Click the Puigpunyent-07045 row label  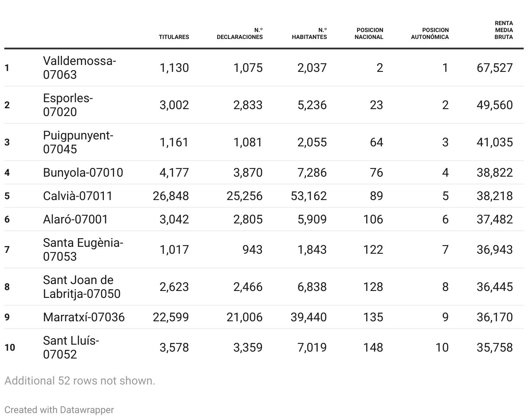[x=78, y=142]
